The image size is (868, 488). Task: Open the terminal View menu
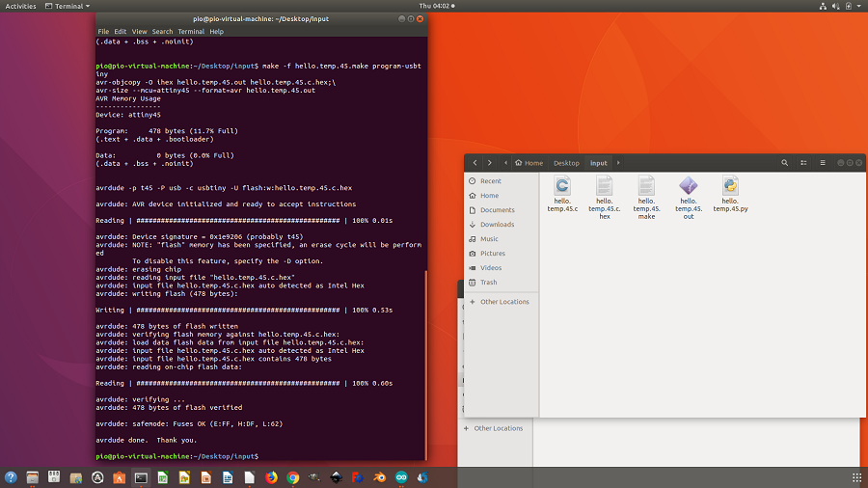point(139,32)
